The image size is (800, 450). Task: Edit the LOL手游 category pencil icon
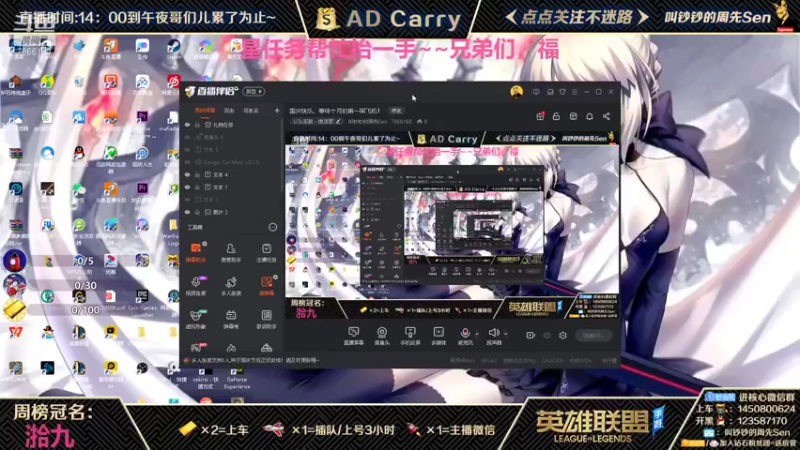pyautogui.click(x=338, y=121)
